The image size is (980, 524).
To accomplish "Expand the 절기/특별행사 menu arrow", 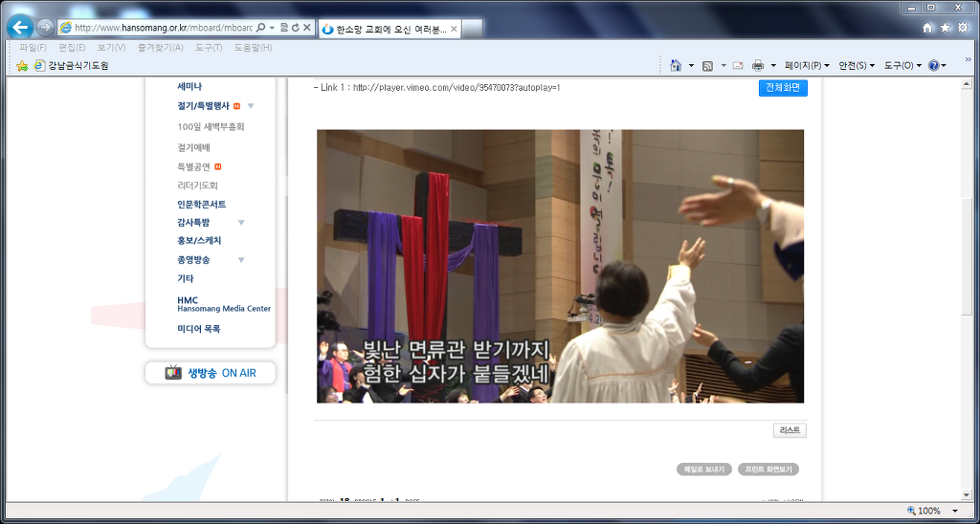I will point(251,106).
